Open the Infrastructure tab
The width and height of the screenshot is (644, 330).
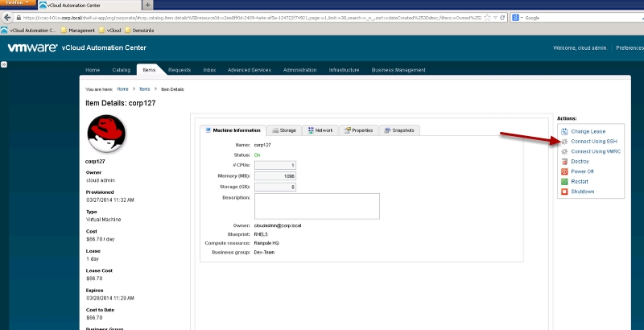(x=345, y=70)
